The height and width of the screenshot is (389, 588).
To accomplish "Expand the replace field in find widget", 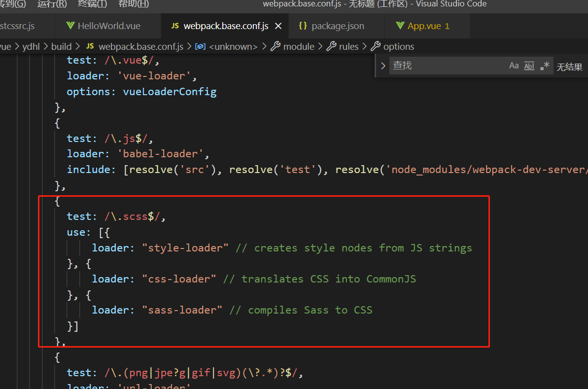I will [x=383, y=66].
